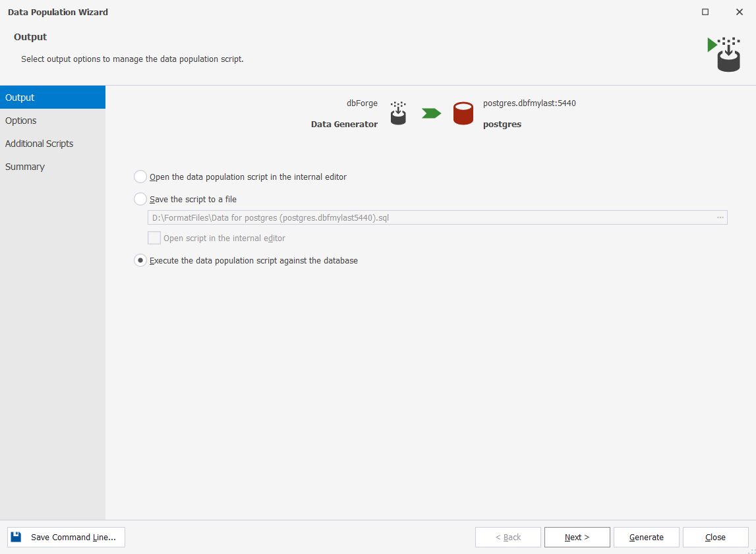Click the Data Generator label text
This screenshot has height=554, width=756.
[x=344, y=125]
